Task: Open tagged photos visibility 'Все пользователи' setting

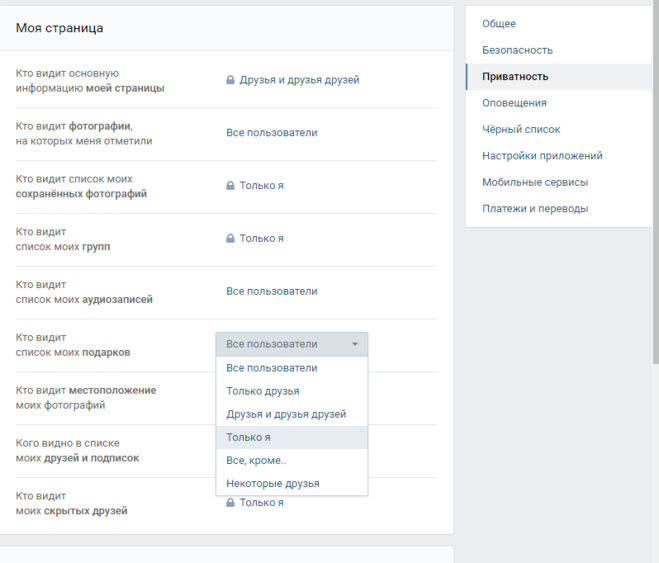Action: click(271, 133)
